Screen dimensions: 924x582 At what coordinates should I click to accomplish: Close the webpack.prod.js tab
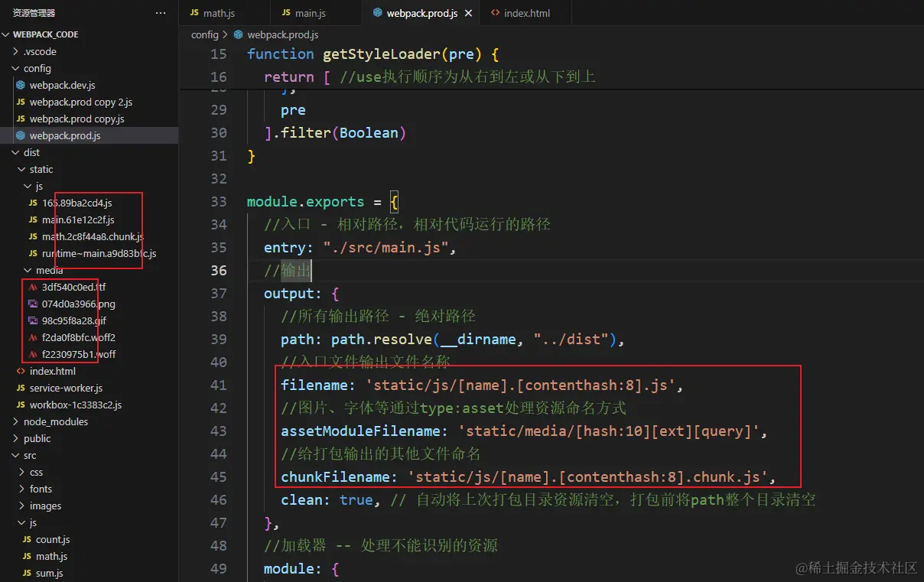tap(468, 13)
